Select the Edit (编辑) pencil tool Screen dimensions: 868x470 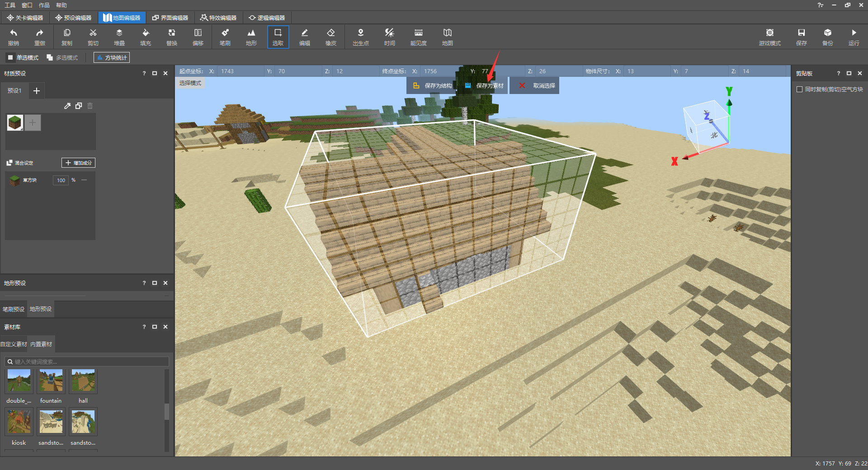[x=305, y=37]
